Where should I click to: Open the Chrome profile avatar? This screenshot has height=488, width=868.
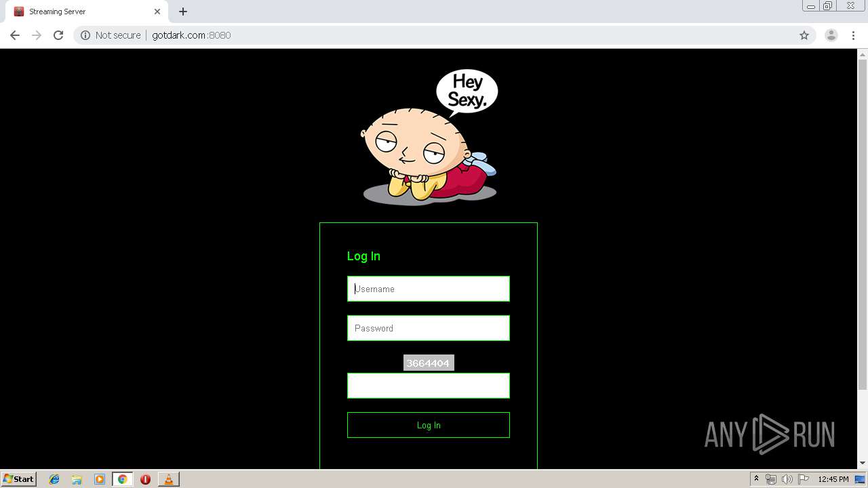tap(831, 35)
